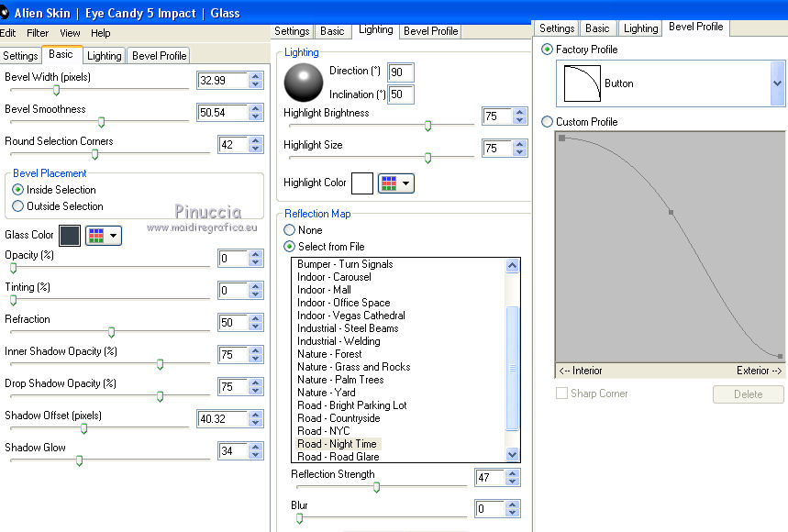
Task: Select 'Nature - Palm Trees' reflection map
Action: click(x=340, y=380)
